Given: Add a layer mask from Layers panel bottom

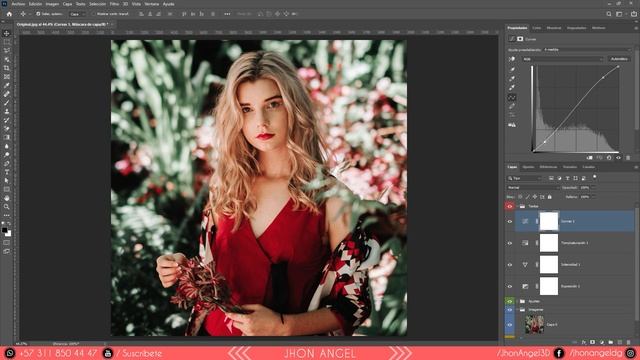Looking at the screenshot, I should click(x=593, y=342).
